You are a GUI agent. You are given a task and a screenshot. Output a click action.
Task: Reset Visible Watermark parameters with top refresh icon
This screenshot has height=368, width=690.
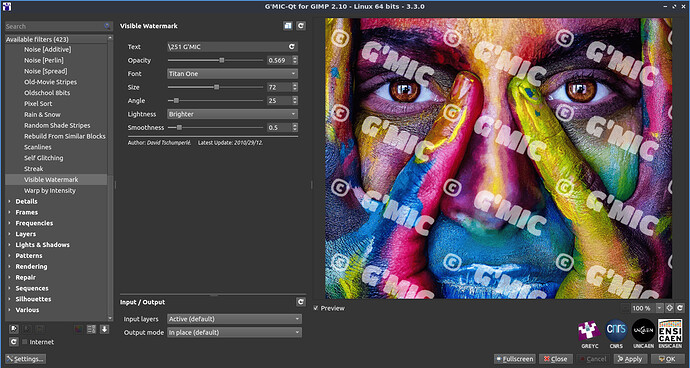301,26
